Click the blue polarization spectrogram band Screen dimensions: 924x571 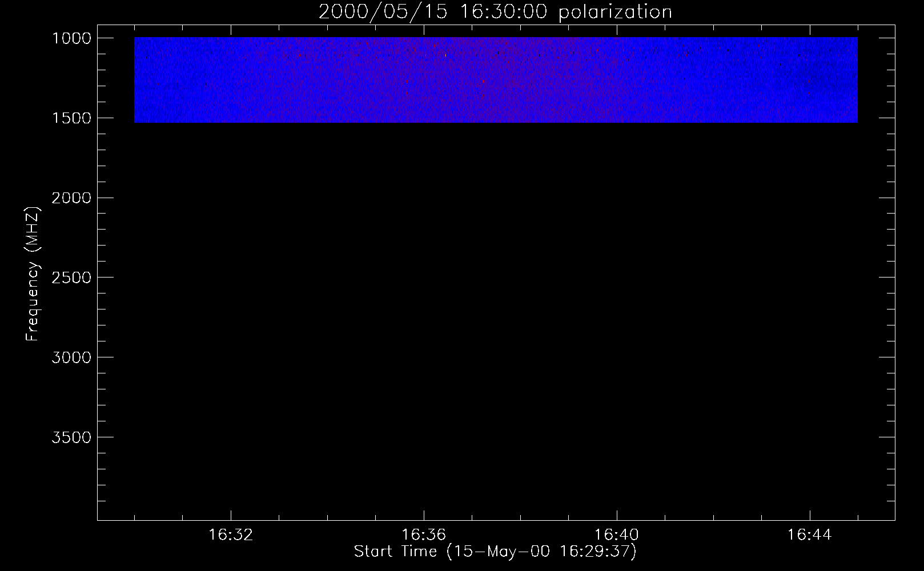[x=496, y=80]
